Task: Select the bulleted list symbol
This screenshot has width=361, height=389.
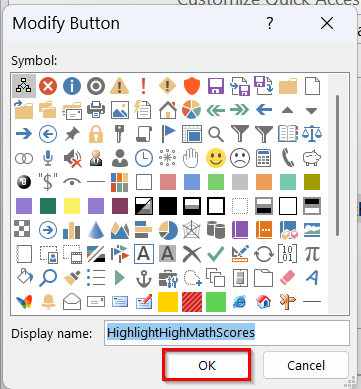Action: coord(96,278)
